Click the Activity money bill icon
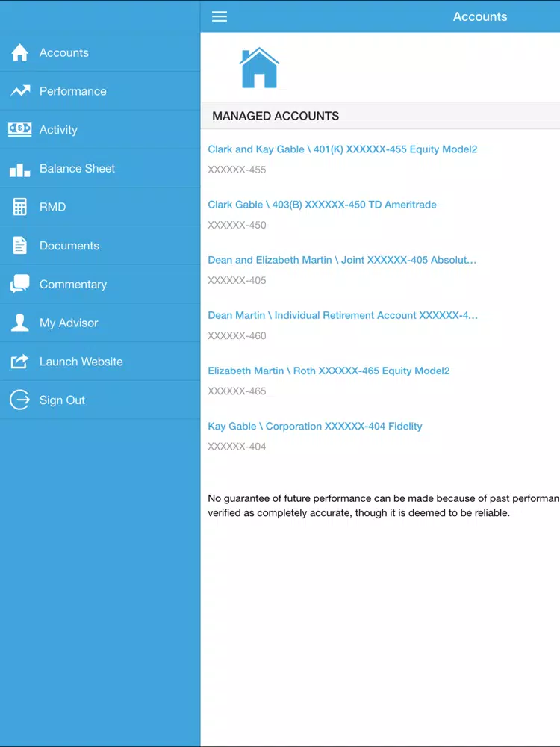 [x=20, y=129]
